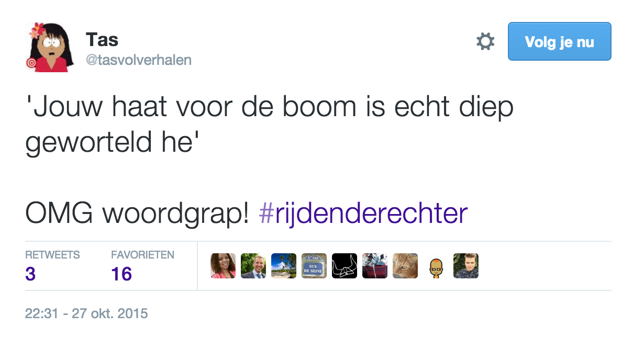Open the tweet timestamp 22:31 - 27 okt. 2015

(86, 314)
